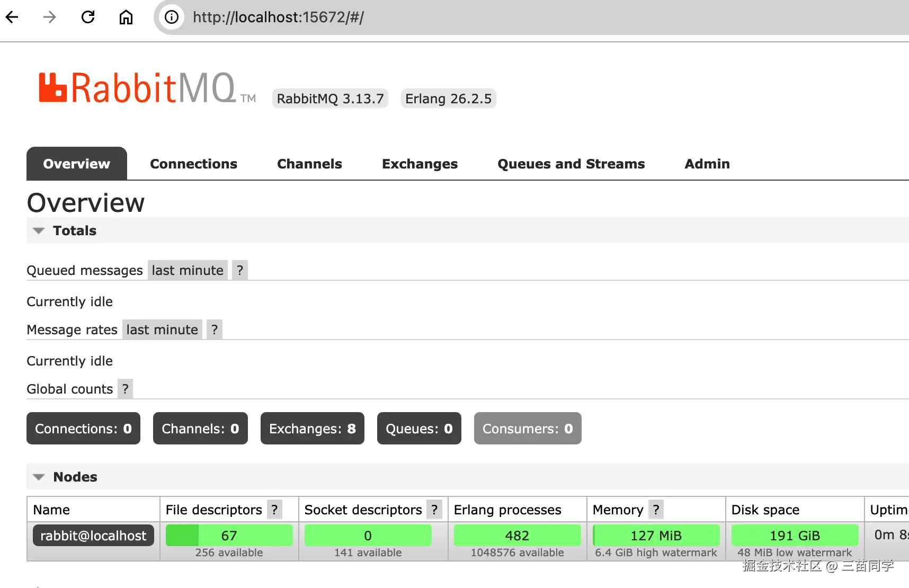Click 'Currently idle' under Queued messages
This screenshot has width=909, height=588.
click(70, 302)
